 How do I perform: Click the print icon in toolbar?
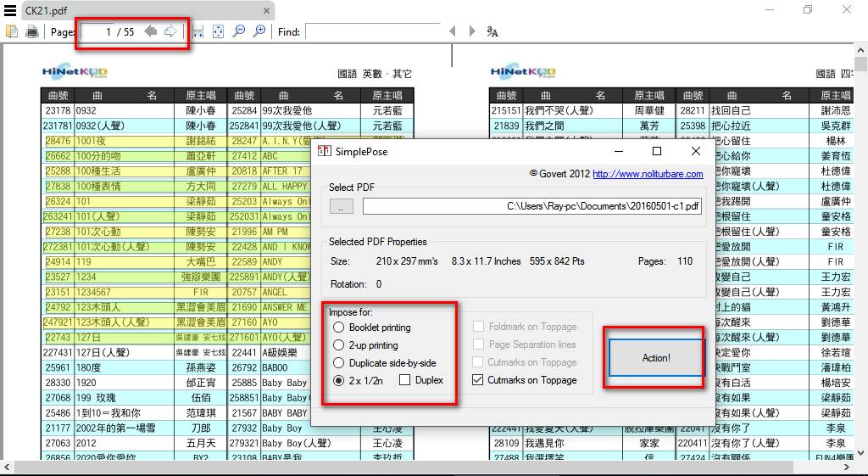click(x=32, y=31)
